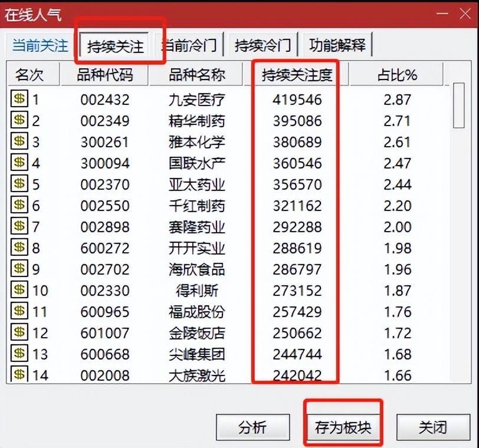This screenshot has height=448, width=479.
Task: Show the 功能解释 tab
Action: click(337, 45)
